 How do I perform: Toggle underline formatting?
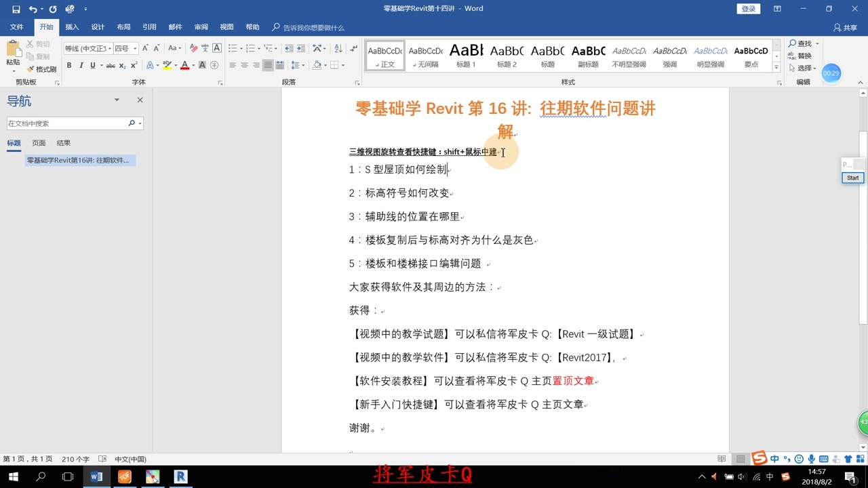click(x=92, y=66)
